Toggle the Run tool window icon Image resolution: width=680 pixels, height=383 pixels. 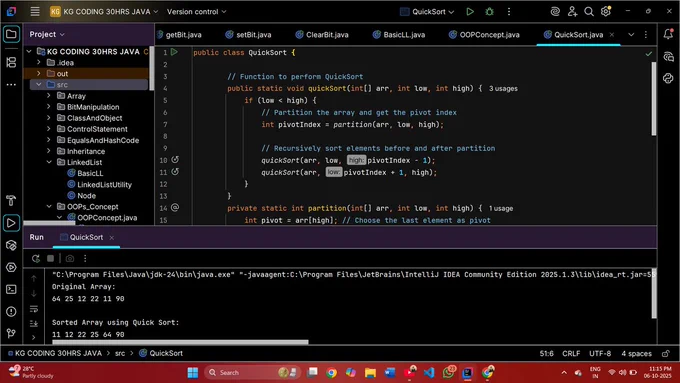11,223
